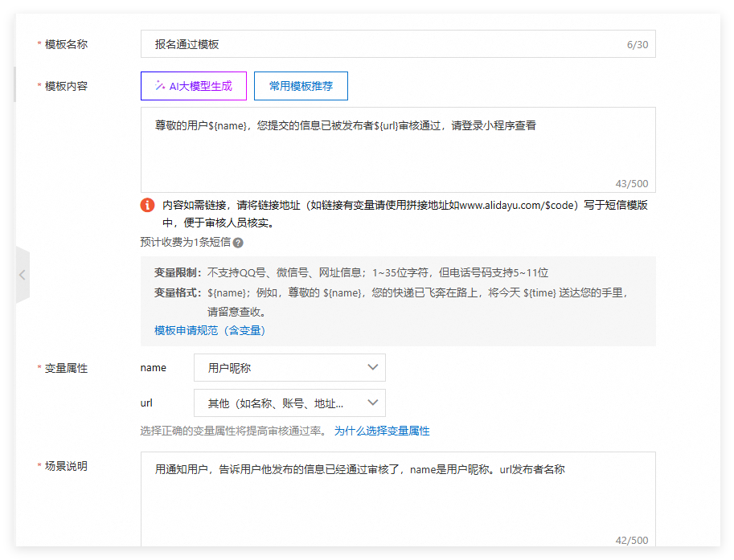Edit the 模板内容 text area
Image resolution: width=734 pixels, height=560 pixels.
398,149
